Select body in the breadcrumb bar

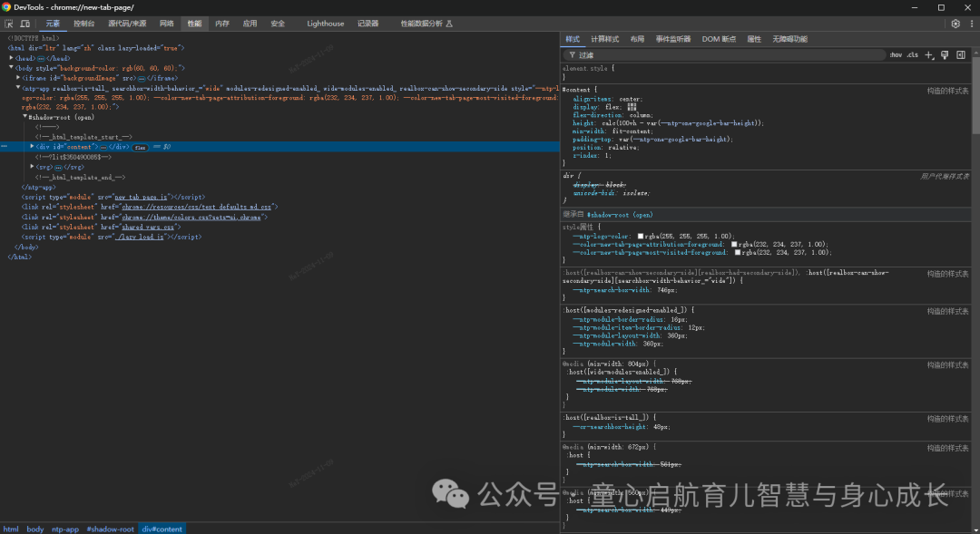pos(35,529)
